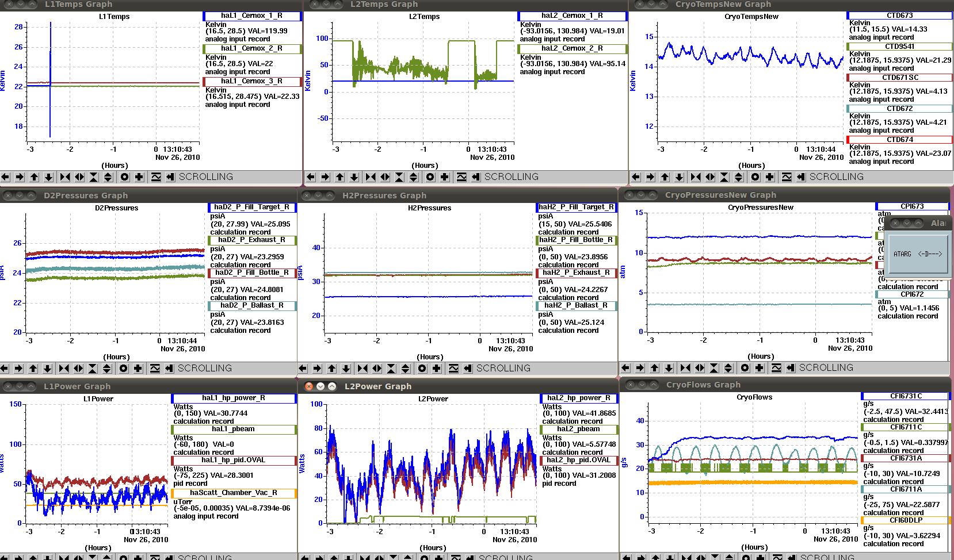Select the haScatt_Chamber_Vac_R legend entry
Screen dimensions: 954x560
coord(234,493)
